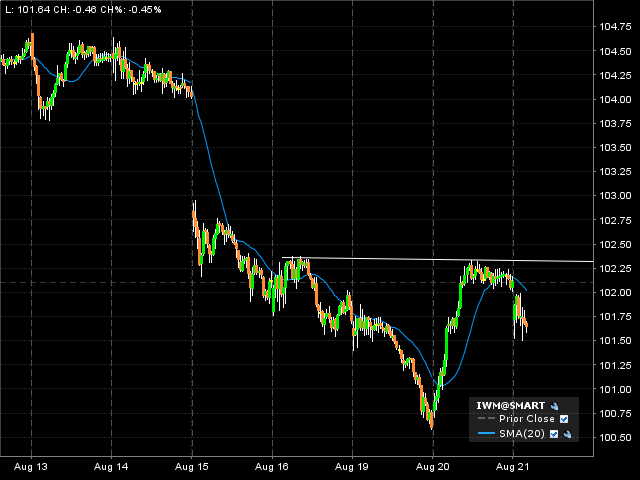Click the 104.00 price axis label
This screenshot has height=480, width=640.
click(x=615, y=100)
